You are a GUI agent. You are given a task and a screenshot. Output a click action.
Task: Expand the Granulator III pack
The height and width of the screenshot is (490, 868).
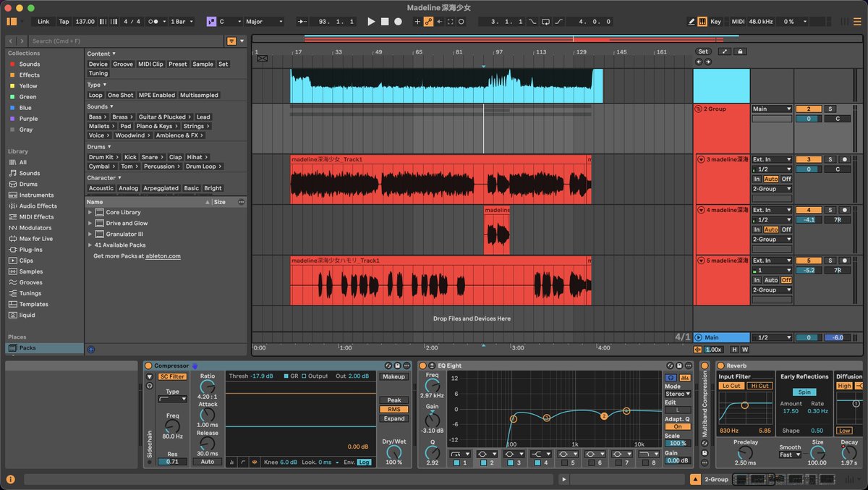[90, 234]
